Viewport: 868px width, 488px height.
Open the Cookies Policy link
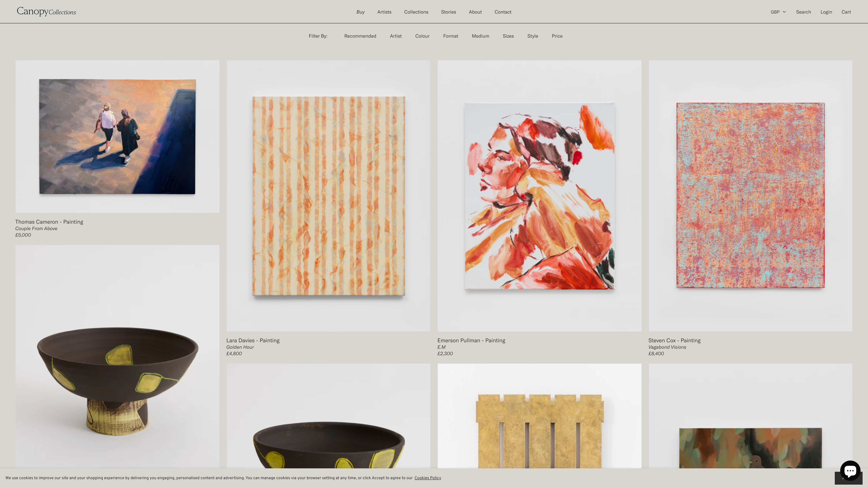click(x=428, y=477)
